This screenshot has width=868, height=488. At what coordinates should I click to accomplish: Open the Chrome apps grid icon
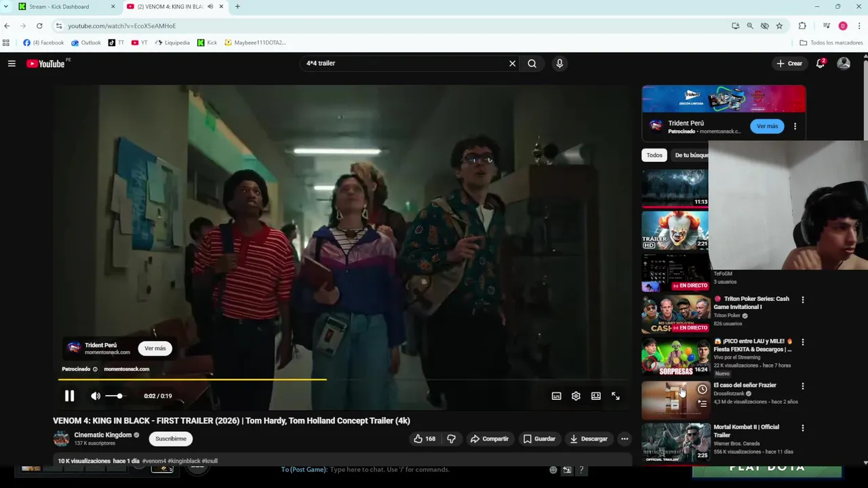6,43
